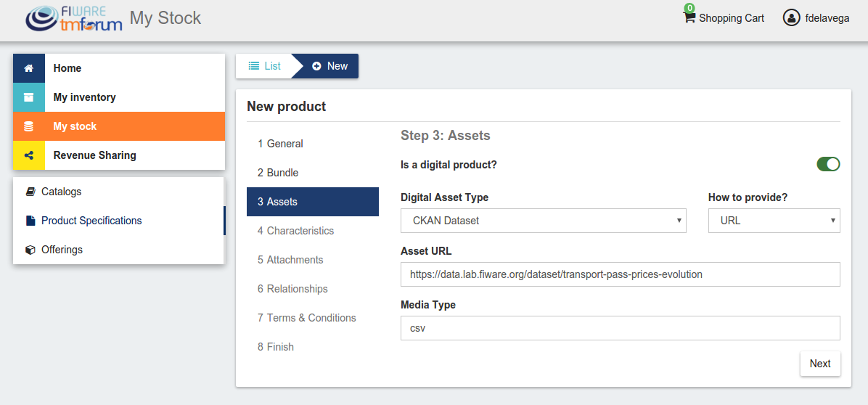The width and height of the screenshot is (868, 405).
Task: Open My inventory section
Action: (119, 97)
